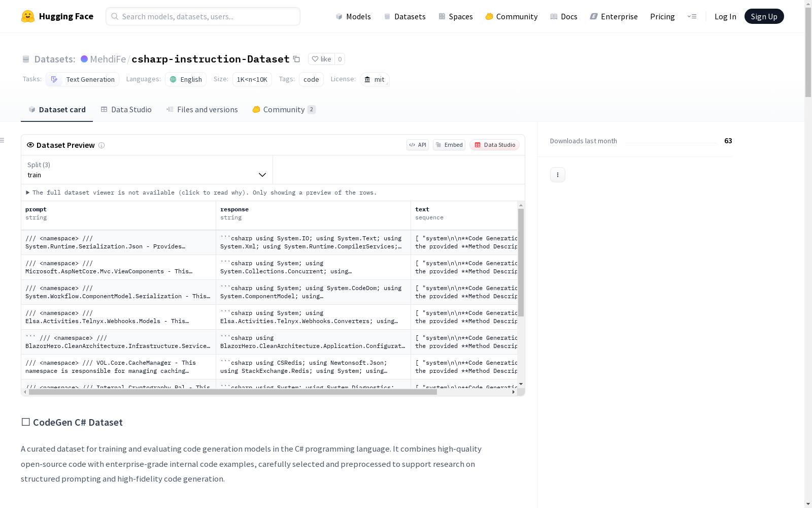This screenshot has height=508, width=812.
Task: Click the sidebar table of contents icon
Action: (x=3, y=140)
